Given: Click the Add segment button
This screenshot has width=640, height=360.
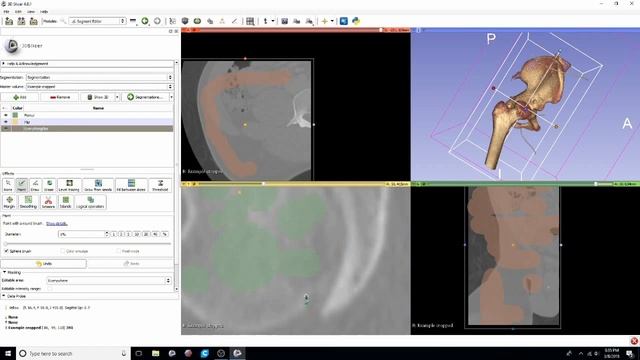Looking at the screenshot, I should (20, 97).
